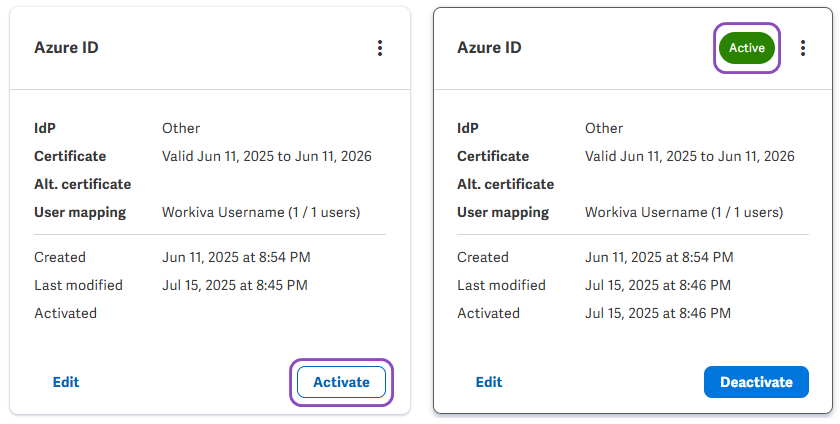Click Edit on the card with Deactivate
Viewport: 840px width, 424px height.
click(489, 382)
